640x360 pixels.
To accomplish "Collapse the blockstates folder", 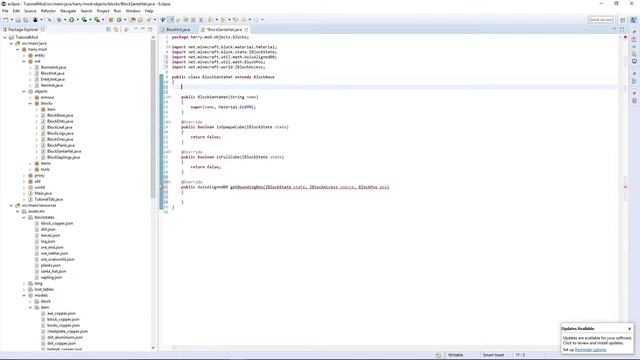I will (24, 217).
